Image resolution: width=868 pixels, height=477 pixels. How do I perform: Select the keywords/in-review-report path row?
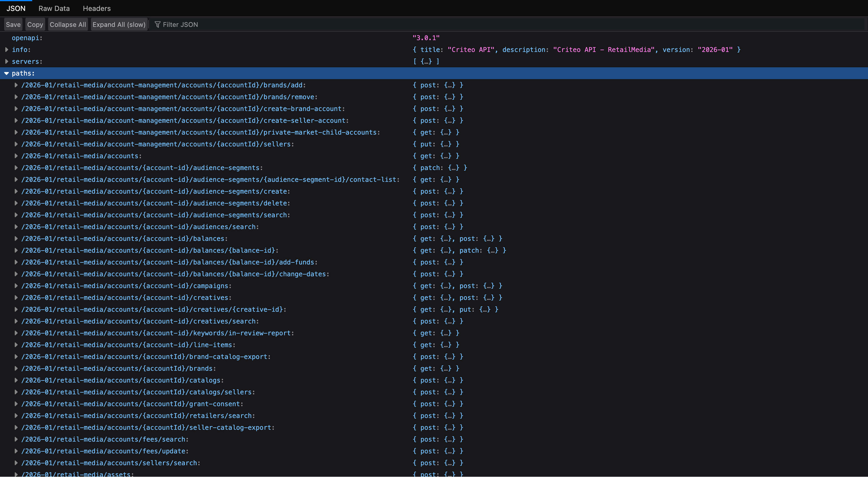click(157, 333)
